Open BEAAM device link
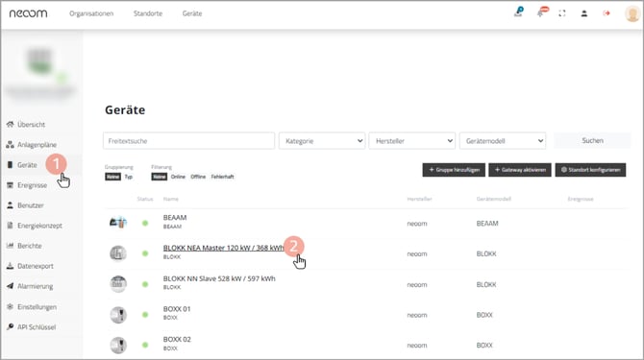This screenshot has height=360, width=644. click(175, 218)
